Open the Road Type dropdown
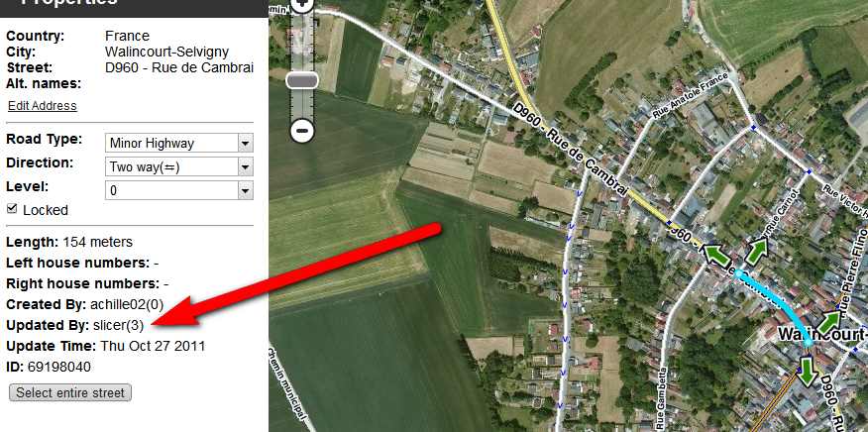Viewport: 868px width, 432px height. 178,143
